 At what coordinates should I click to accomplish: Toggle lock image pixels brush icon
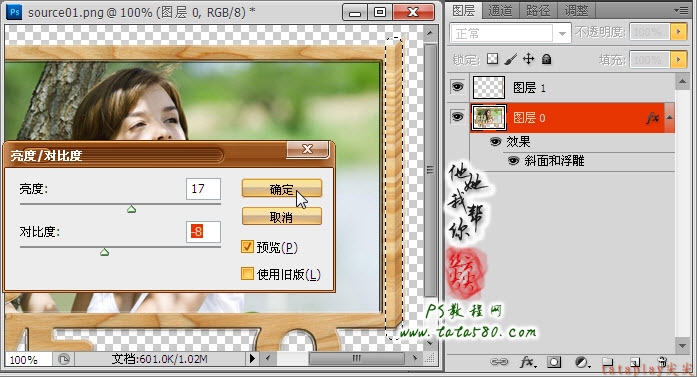coord(511,59)
